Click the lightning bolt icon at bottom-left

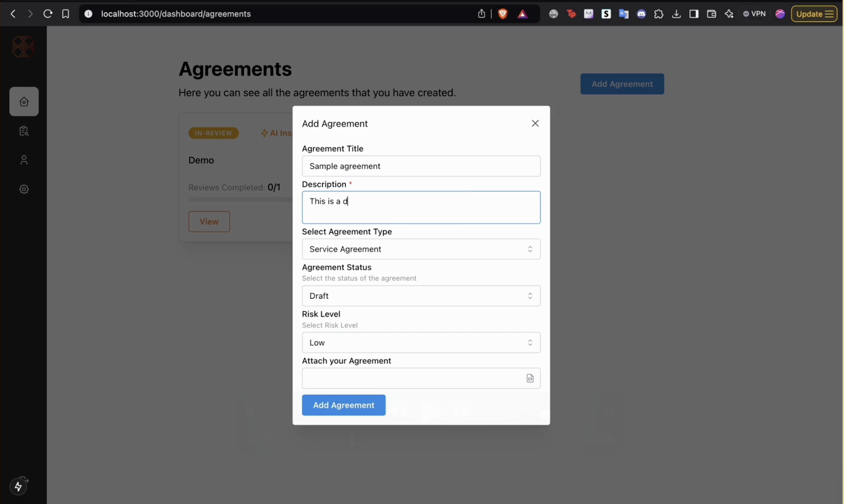[18, 486]
